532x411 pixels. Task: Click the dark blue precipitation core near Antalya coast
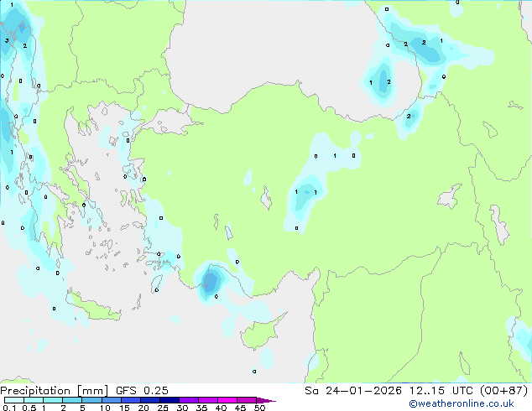[211, 282]
